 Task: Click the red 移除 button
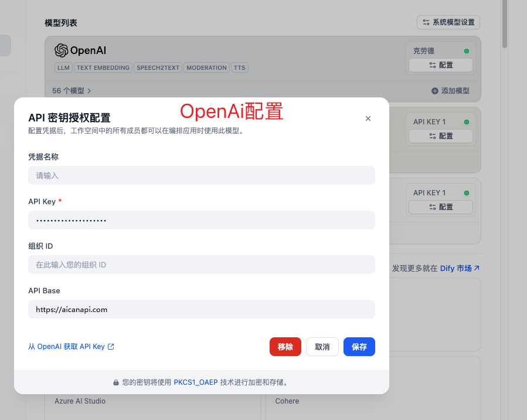tap(285, 347)
